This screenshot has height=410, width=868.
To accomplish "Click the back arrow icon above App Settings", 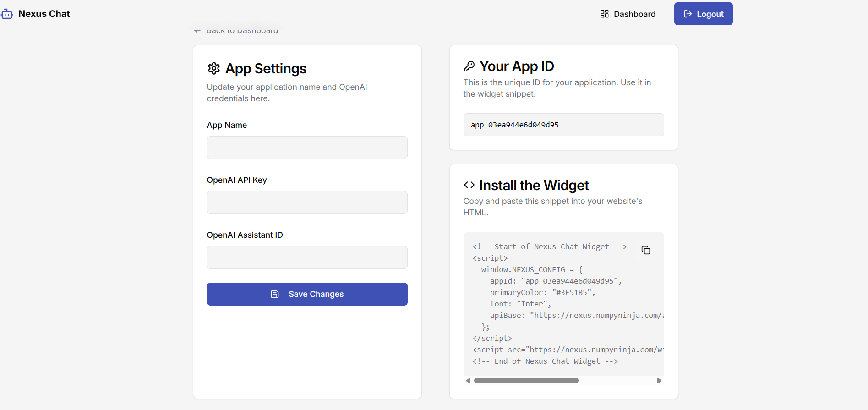I will pos(197,31).
